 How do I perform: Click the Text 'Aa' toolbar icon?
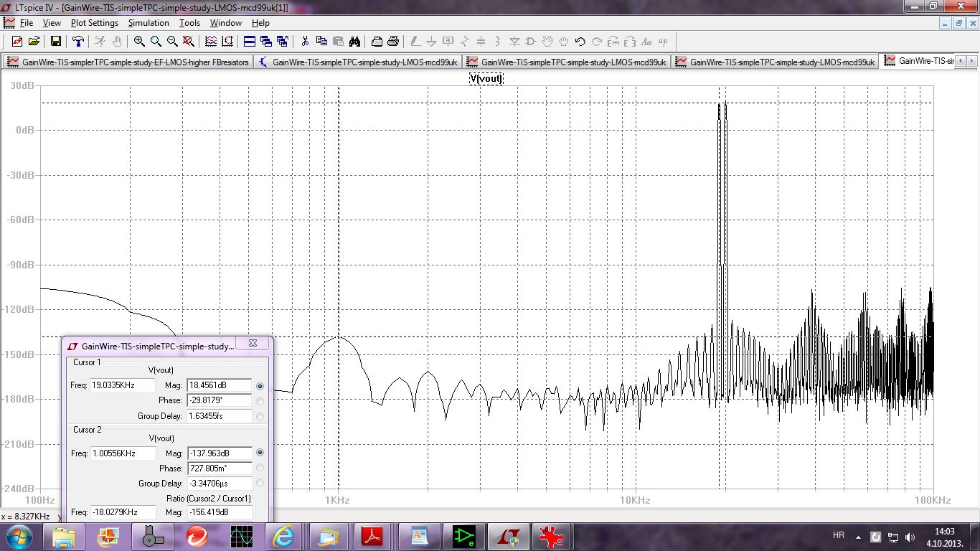pyautogui.click(x=646, y=42)
